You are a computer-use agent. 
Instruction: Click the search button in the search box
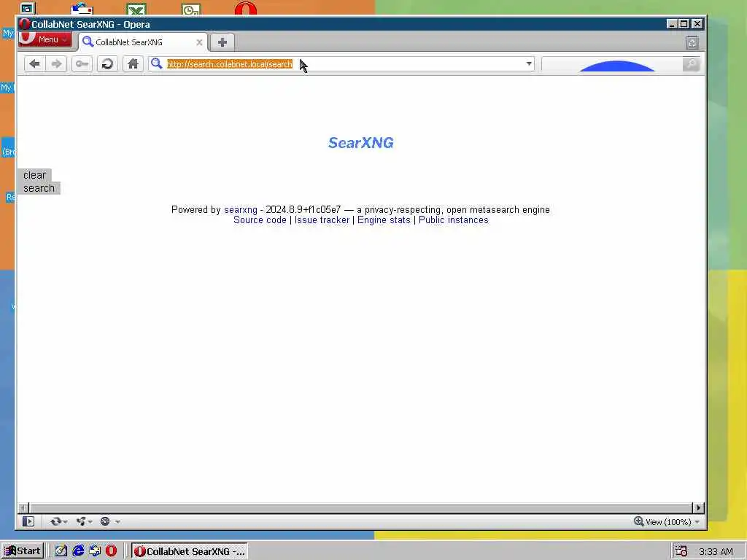click(x=691, y=64)
